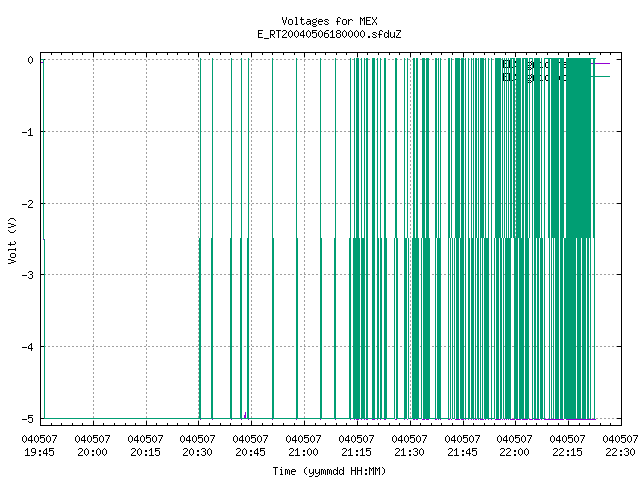640x480 pixels.
Task: Click the y-axis tick label -5
Action: point(27,419)
